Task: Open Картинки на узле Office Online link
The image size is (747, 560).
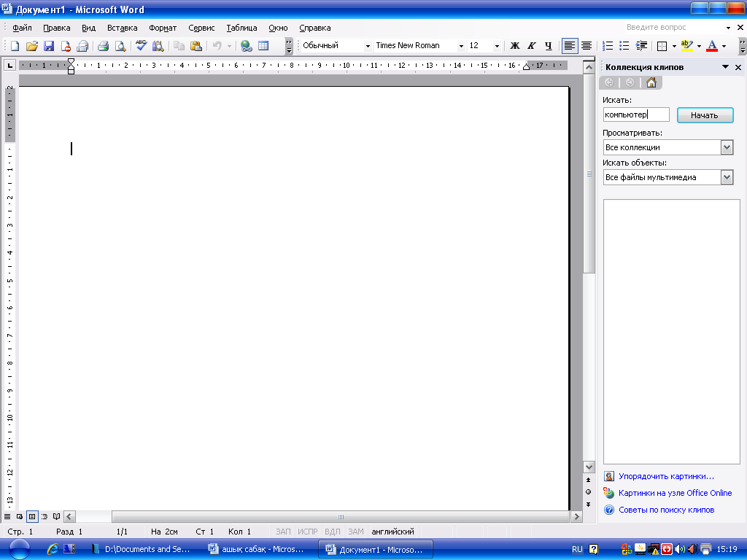Action: (x=675, y=493)
